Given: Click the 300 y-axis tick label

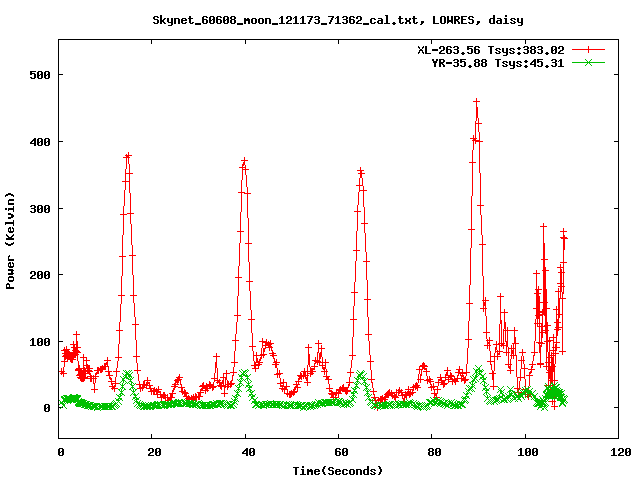Looking at the screenshot, I should pyautogui.click(x=40, y=209).
